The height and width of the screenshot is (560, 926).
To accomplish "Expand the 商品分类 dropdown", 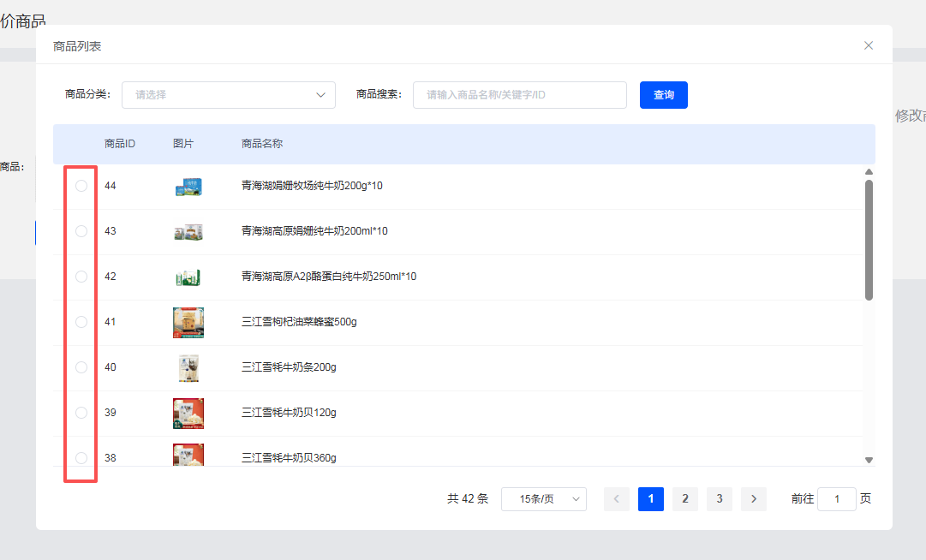I will pyautogui.click(x=229, y=95).
